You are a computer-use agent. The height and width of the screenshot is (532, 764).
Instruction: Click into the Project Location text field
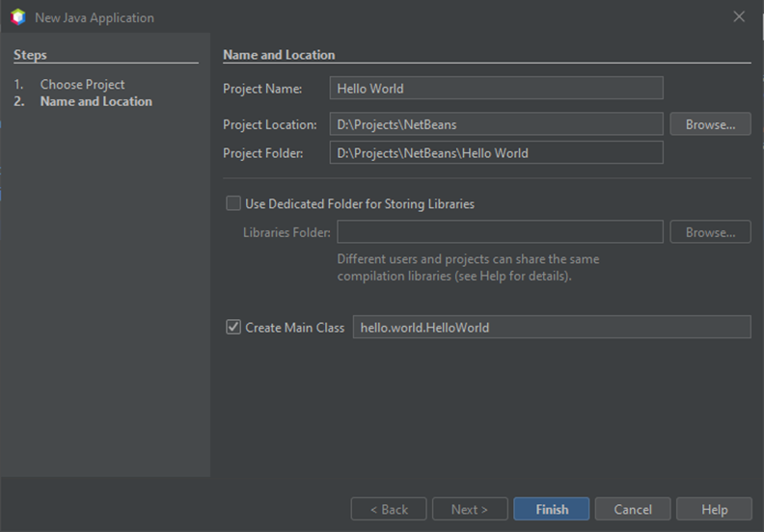(496, 124)
